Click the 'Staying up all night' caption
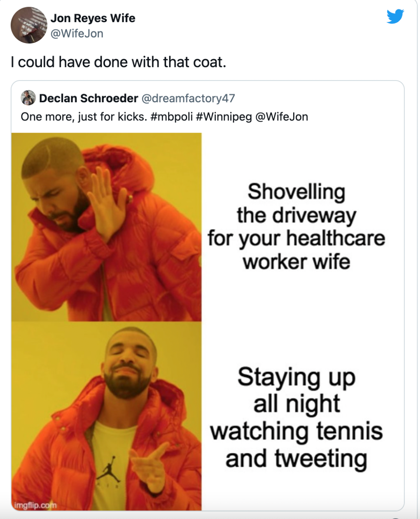Screen dimensions: 420x519 coord(296,418)
